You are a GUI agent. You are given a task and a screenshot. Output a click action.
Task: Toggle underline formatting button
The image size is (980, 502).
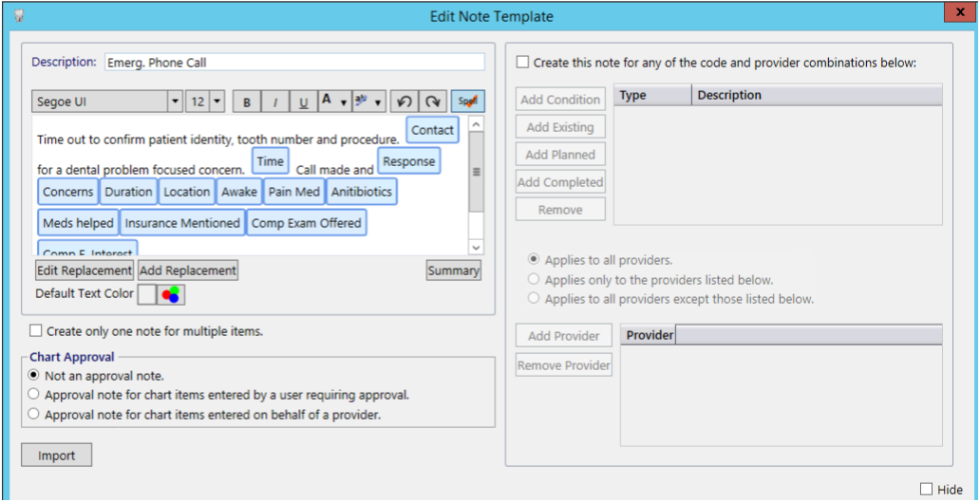(303, 102)
